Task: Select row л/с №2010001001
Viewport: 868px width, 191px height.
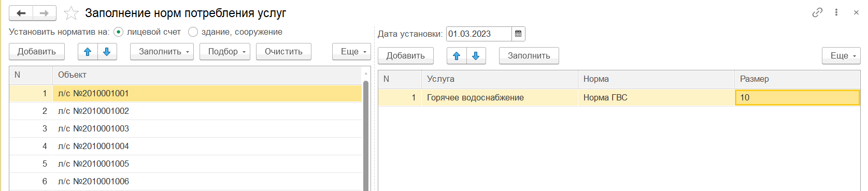Action: pos(186,94)
